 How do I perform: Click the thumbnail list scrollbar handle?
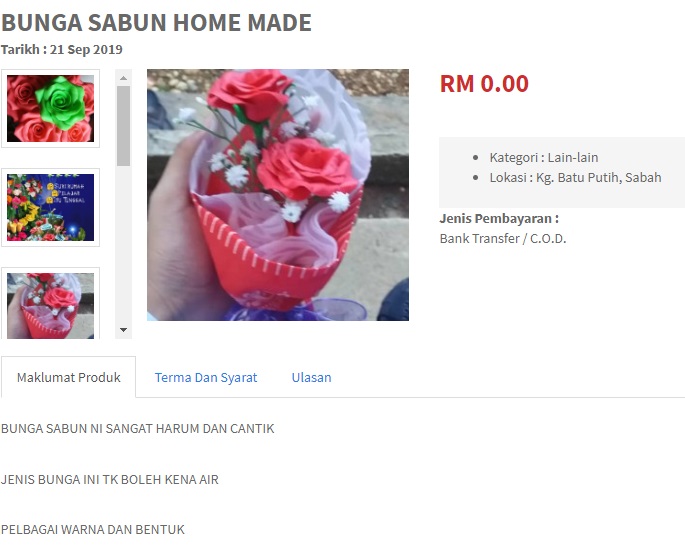124,126
